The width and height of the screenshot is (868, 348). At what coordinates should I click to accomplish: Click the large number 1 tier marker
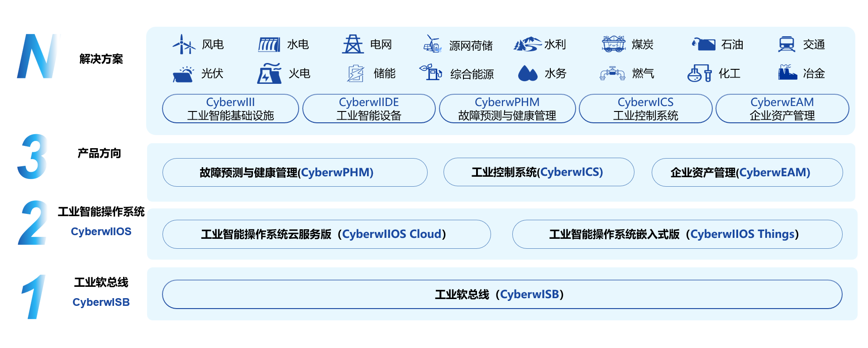coord(34,297)
